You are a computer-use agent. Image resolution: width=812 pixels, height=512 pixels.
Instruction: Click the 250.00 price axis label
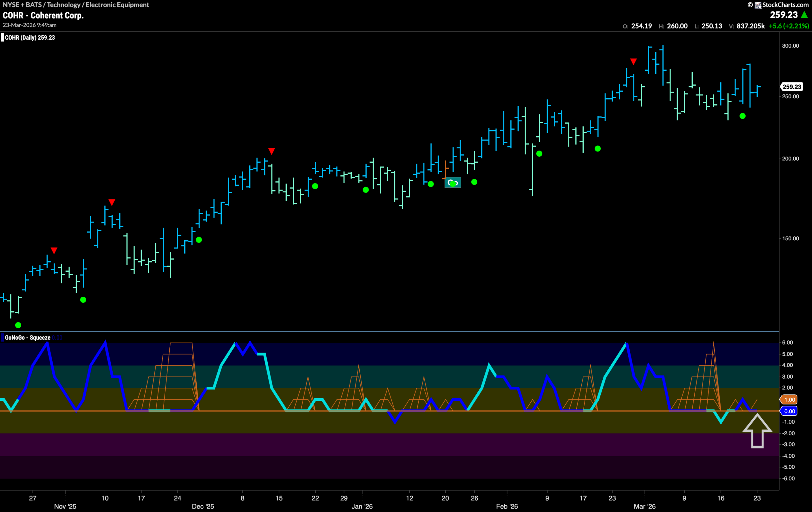pos(790,96)
